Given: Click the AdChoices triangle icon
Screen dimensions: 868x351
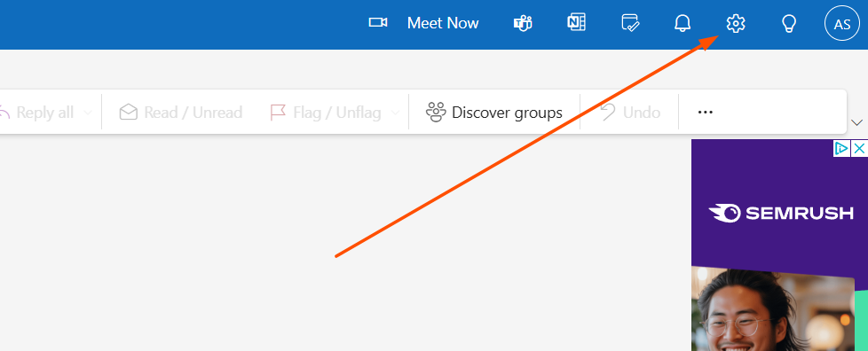Looking at the screenshot, I should click(x=841, y=148).
